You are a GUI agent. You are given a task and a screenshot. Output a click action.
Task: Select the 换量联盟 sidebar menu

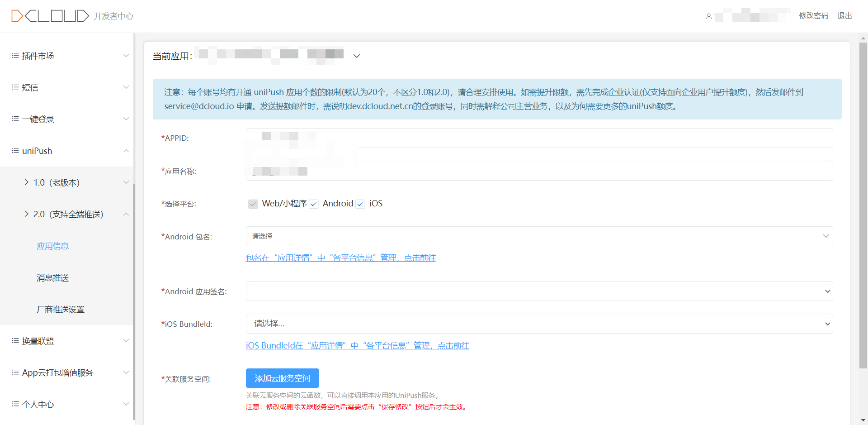coord(66,341)
